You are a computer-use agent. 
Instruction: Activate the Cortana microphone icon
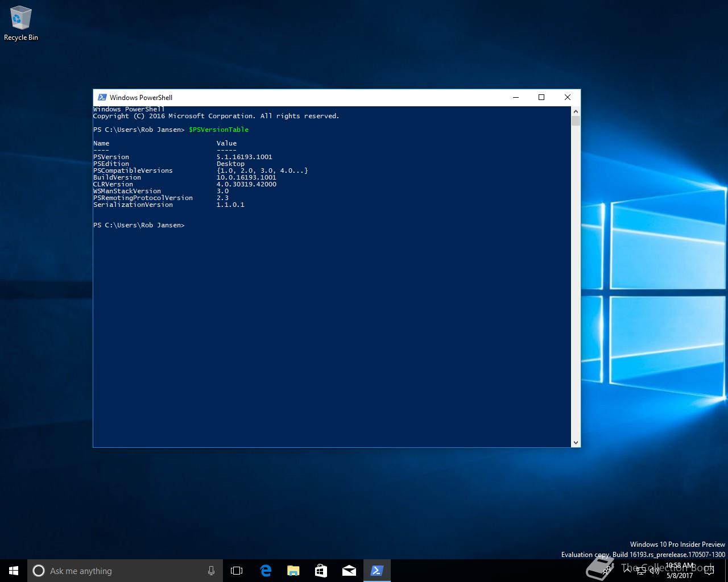211,571
